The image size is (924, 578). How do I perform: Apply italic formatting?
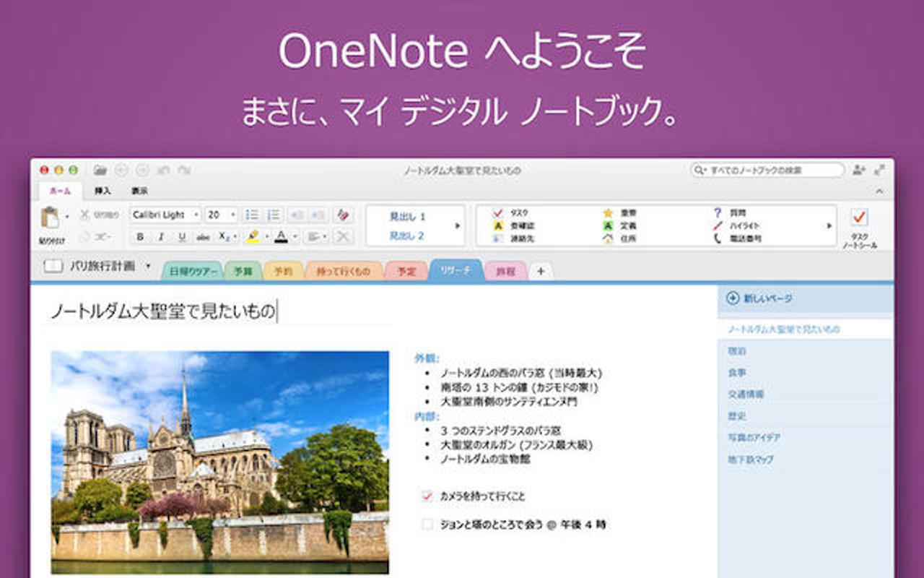pos(161,236)
